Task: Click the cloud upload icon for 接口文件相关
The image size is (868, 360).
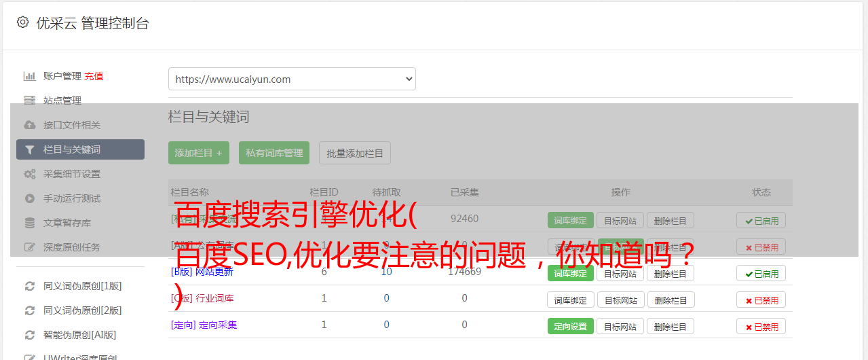Action: pyautogui.click(x=30, y=125)
